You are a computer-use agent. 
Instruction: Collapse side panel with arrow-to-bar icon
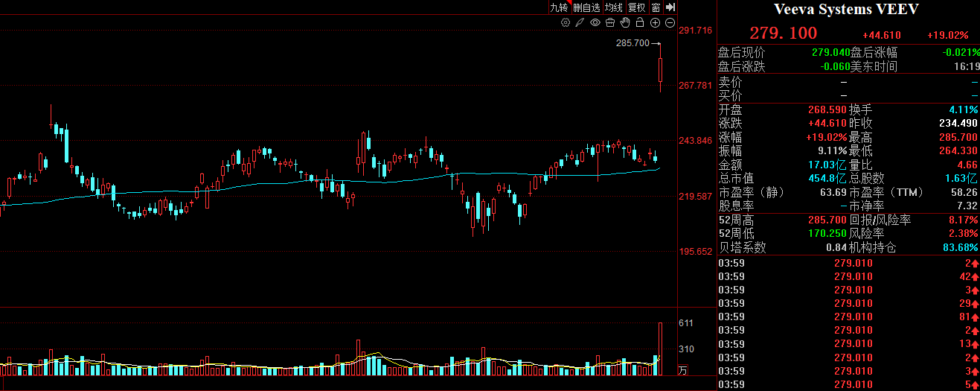click(670, 7)
